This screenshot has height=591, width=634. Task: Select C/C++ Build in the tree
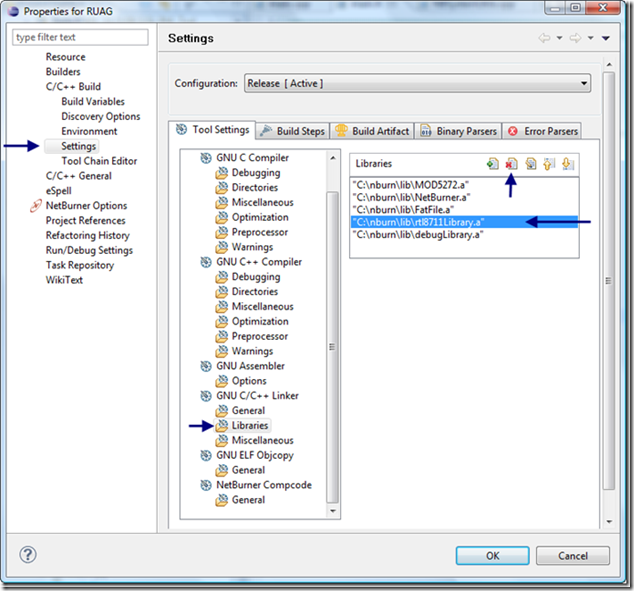(x=73, y=87)
